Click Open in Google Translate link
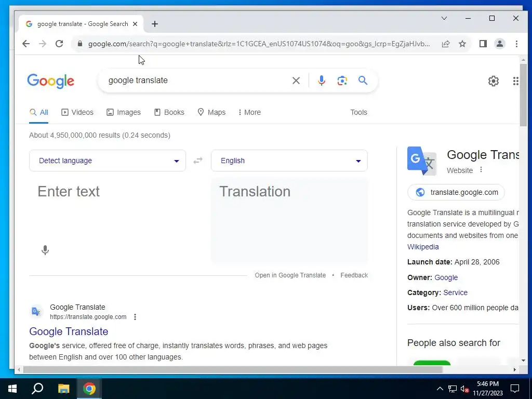Viewport: 532px width, 399px height. pyautogui.click(x=290, y=275)
